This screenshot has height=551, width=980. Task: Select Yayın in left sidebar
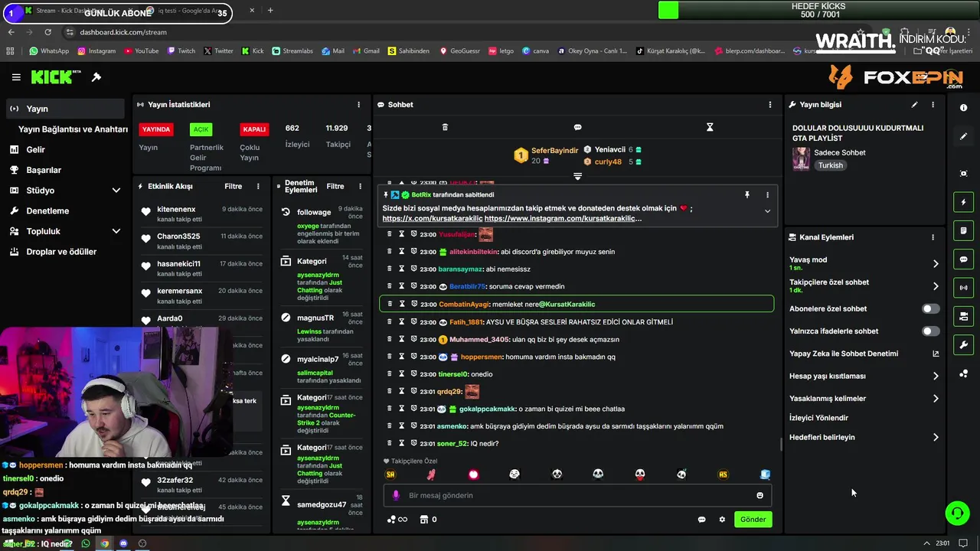(x=64, y=109)
